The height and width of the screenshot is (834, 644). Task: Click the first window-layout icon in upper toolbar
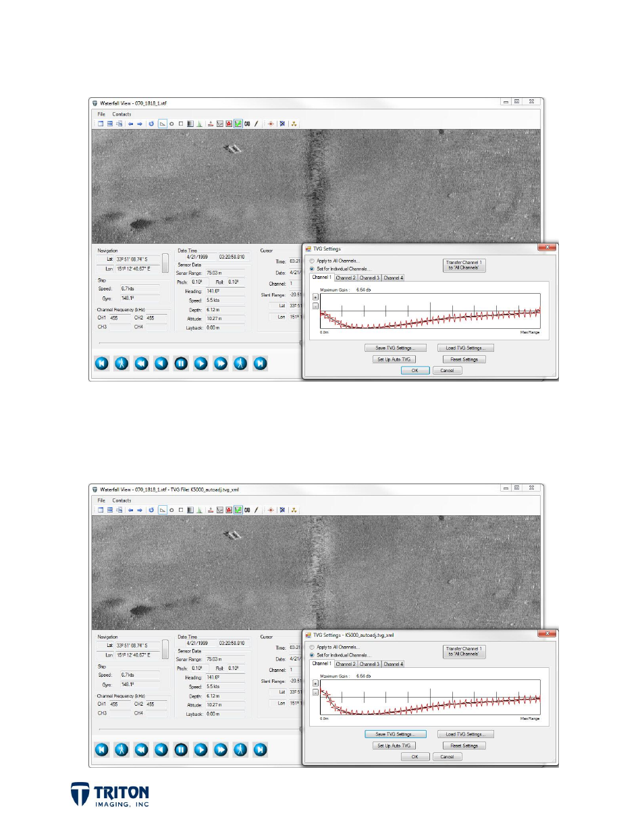[x=101, y=124]
